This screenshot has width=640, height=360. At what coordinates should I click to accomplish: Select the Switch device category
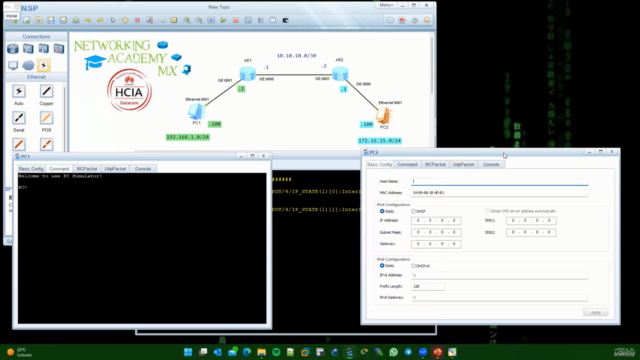[28, 49]
